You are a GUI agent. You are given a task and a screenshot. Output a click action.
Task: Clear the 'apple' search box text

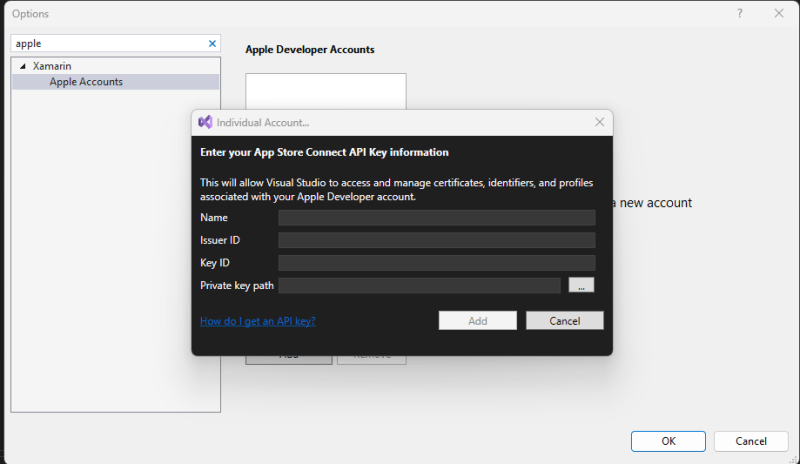[x=212, y=44]
